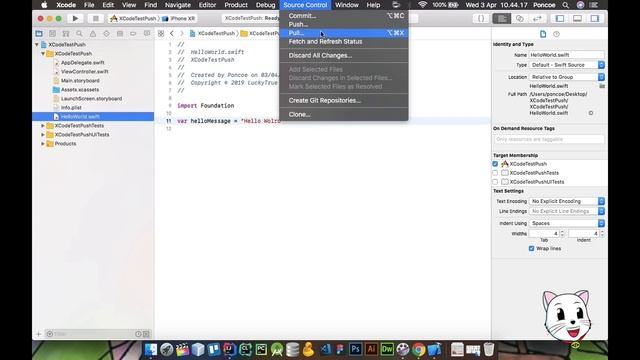Open the file Type dropdown
This screenshot has width=640, height=360.
(x=567, y=65)
